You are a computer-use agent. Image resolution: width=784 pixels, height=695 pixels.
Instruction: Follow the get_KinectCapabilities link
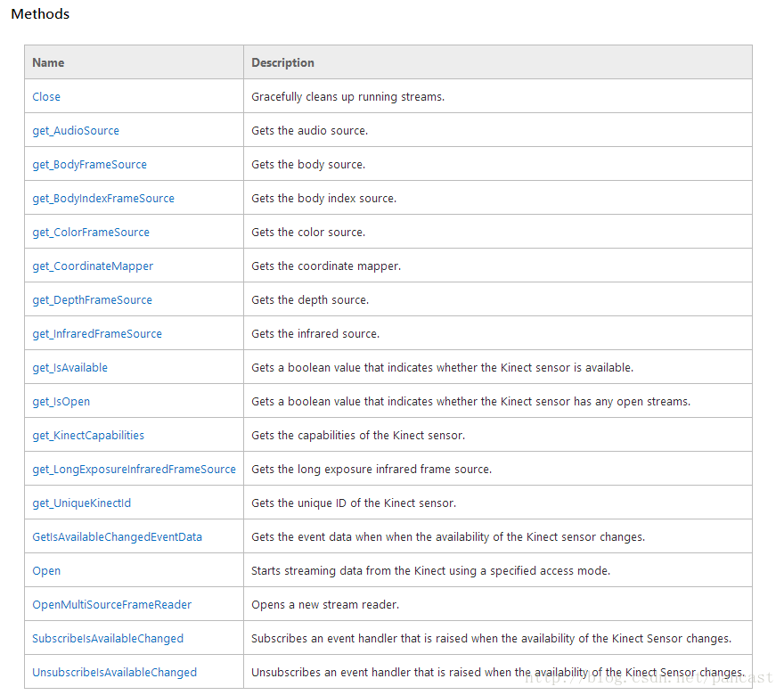[88, 436]
